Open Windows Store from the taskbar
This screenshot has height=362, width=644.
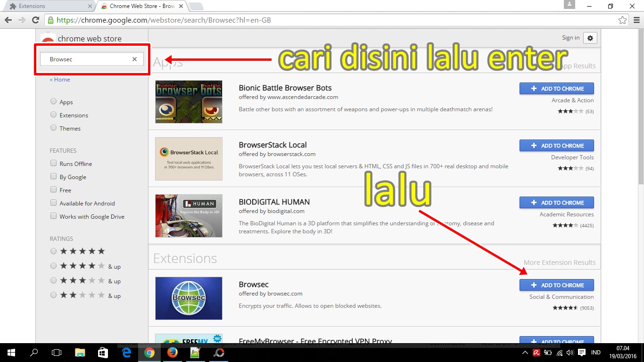(103, 353)
